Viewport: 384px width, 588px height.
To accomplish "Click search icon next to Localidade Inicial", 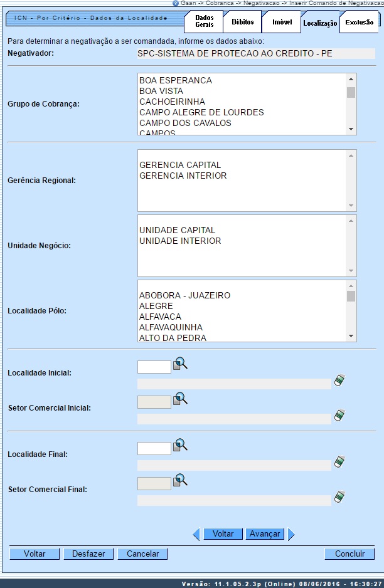I will pos(181,365).
